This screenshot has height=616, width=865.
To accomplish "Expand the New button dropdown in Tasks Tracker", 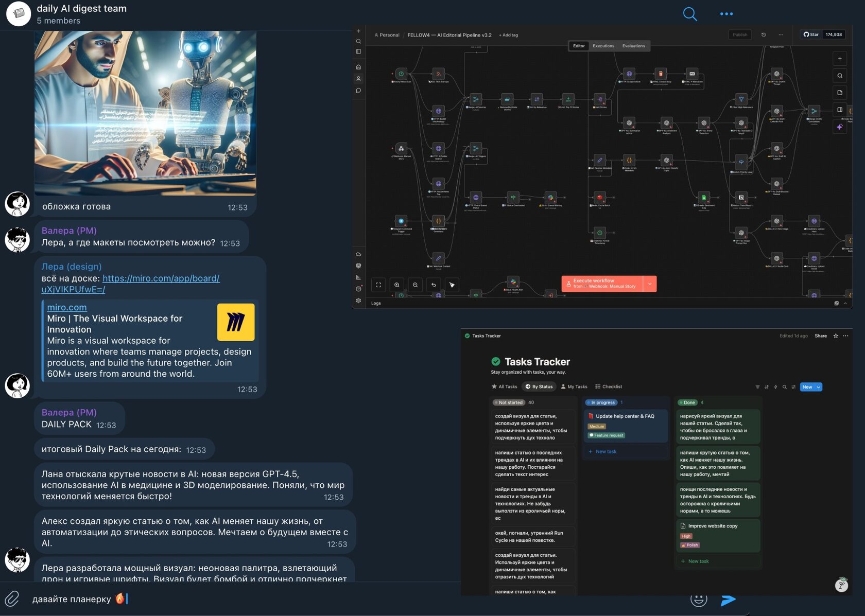I will (x=819, y=387).
